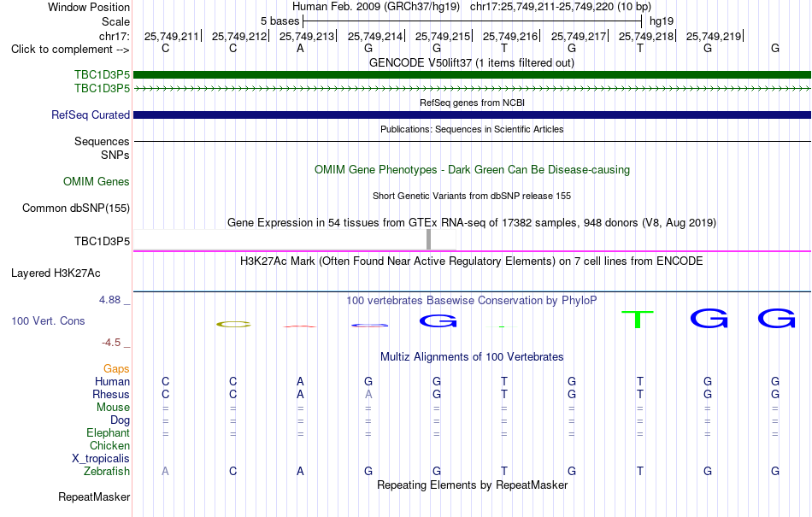
Task: Click the 'Click to complement -->' label
Action: 70,50
